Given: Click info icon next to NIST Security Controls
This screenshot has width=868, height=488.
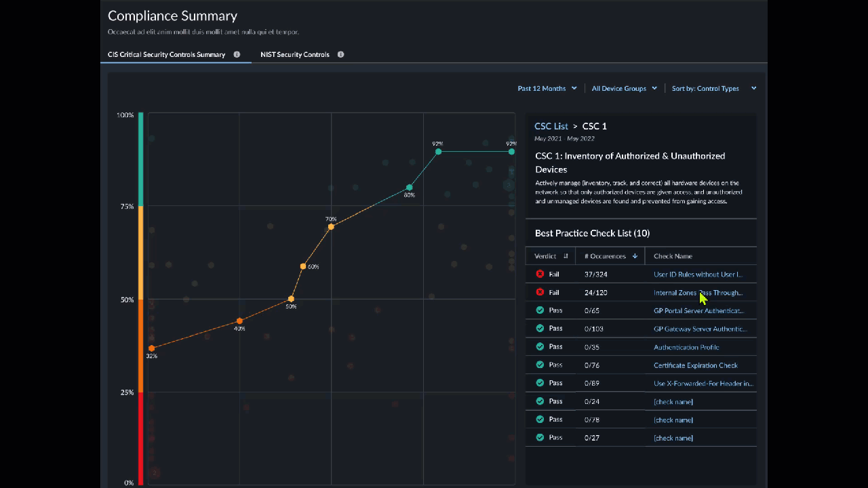Looking at the screenshot, I should tap(340, 55).
